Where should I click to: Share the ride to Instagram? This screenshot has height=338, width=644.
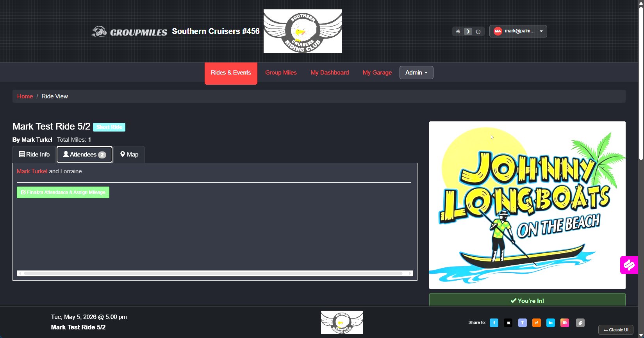click(565, 323)
